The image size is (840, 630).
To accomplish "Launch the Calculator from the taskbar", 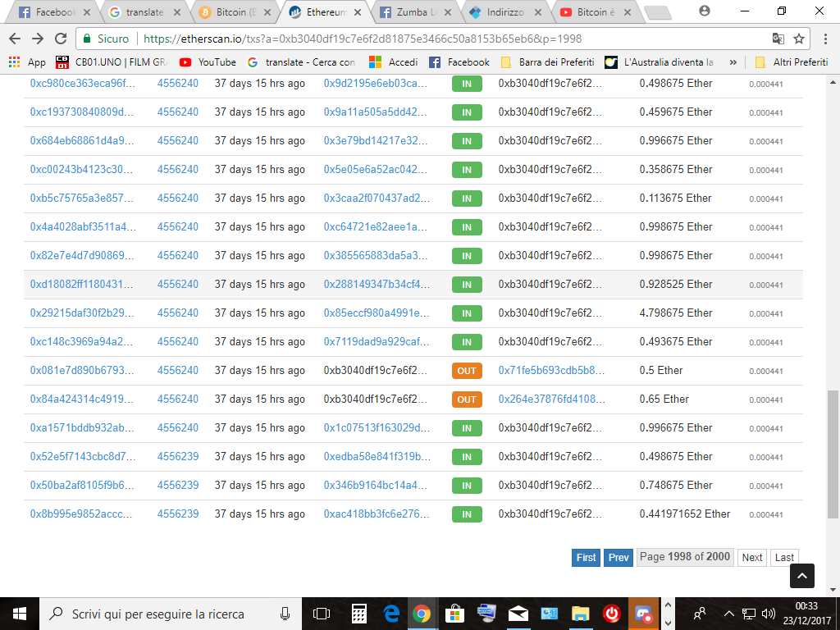I will [x=358, y=614].
